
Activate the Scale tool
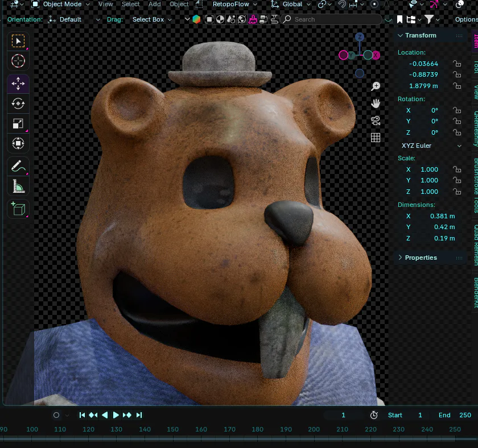click(x=18, y=123)
